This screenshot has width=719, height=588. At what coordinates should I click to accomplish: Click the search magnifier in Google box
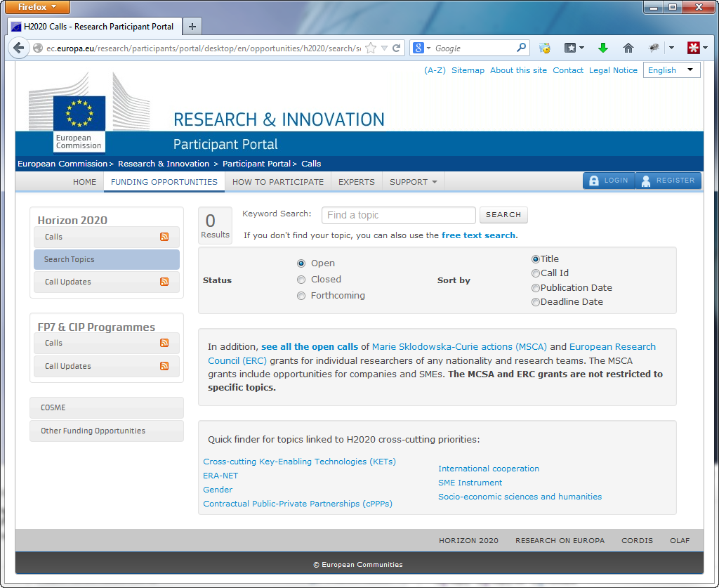521,48
